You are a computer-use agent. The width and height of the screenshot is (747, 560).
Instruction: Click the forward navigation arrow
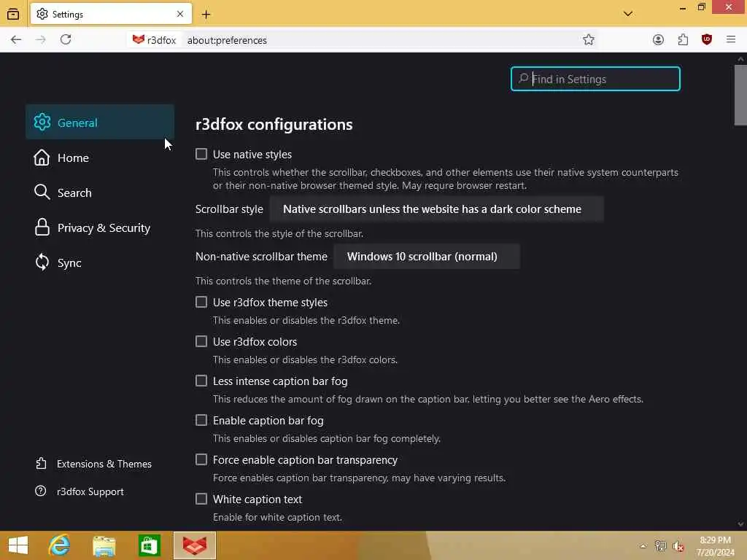coord(41,39)
